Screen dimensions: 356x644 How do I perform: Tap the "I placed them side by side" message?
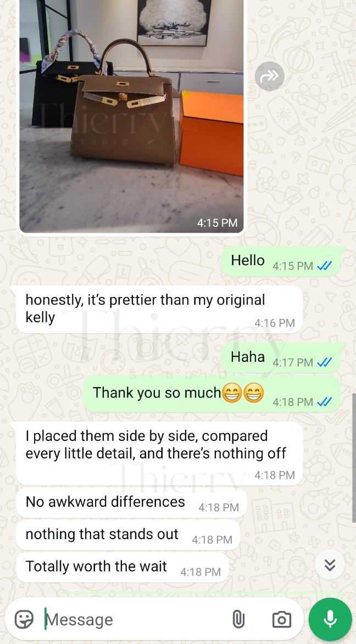pyautogui.click(x=159, y=454)
